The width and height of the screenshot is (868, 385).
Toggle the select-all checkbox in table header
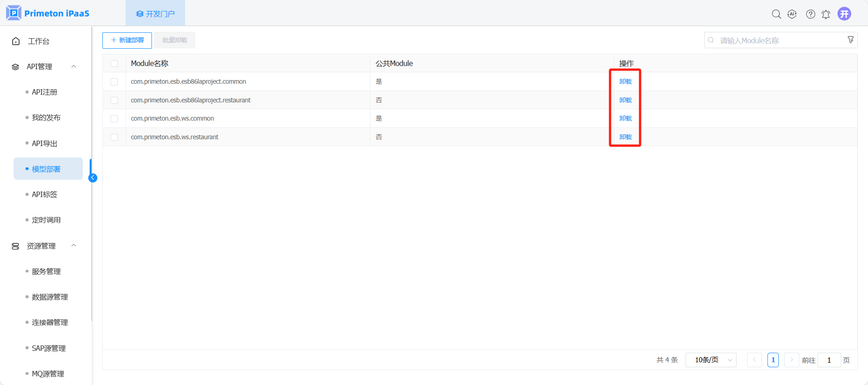tap(114, 64)
